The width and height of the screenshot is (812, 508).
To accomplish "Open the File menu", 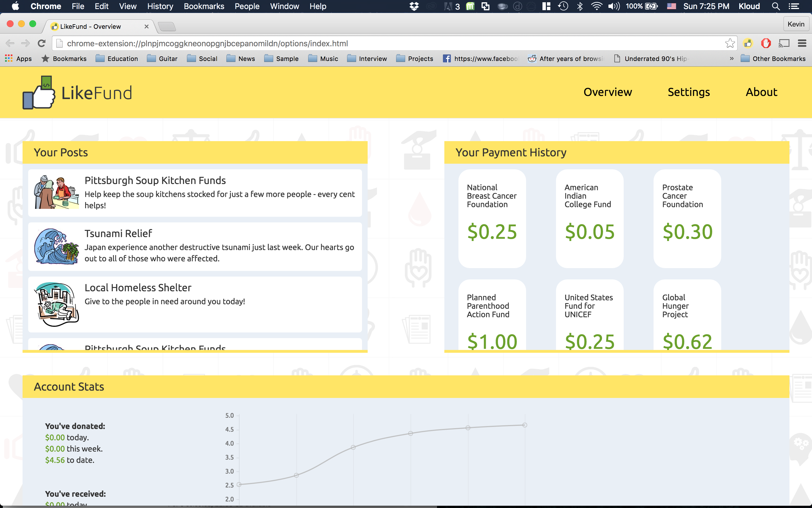I will 78,6.
